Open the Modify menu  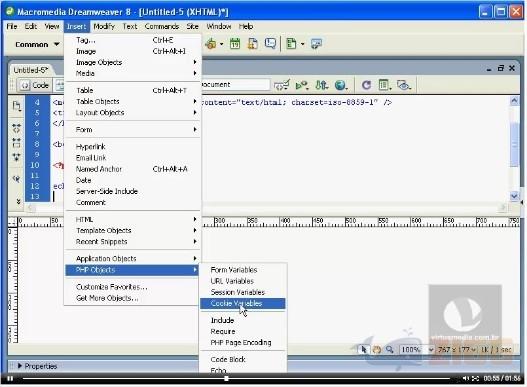click(104, 26)
